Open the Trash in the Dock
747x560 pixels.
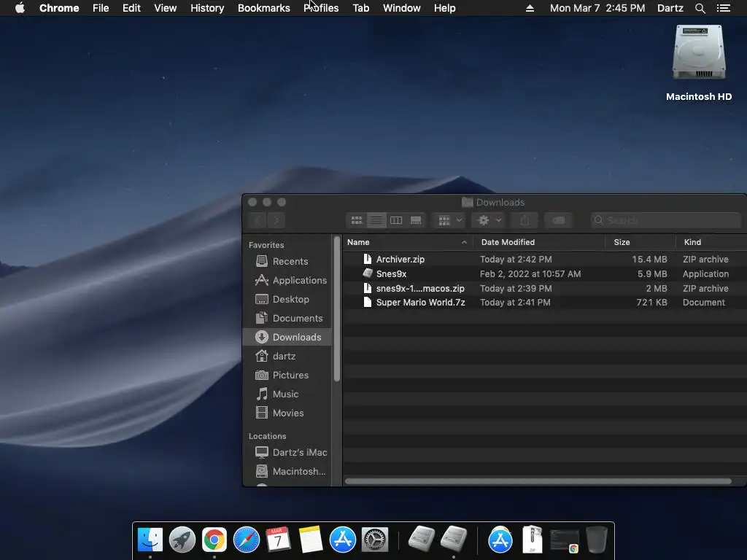(596, 540)
